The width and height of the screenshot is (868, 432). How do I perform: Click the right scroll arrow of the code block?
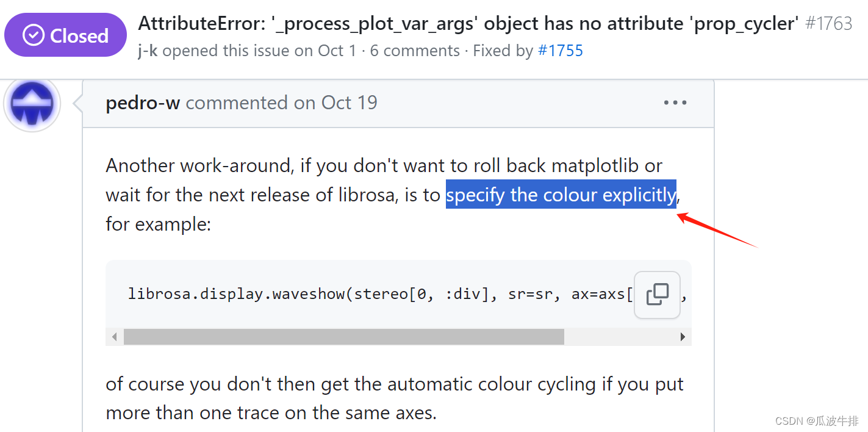click(683, 336)
